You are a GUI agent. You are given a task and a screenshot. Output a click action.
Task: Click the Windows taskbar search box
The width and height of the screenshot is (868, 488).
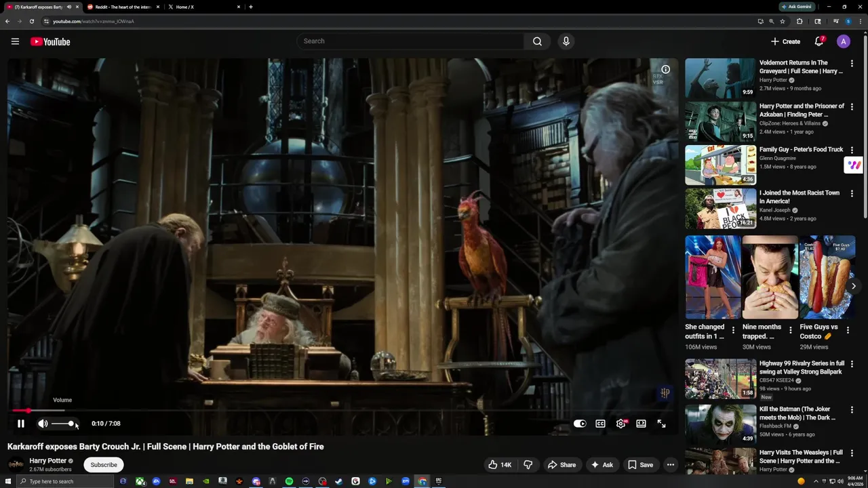(x=64, y=481)
